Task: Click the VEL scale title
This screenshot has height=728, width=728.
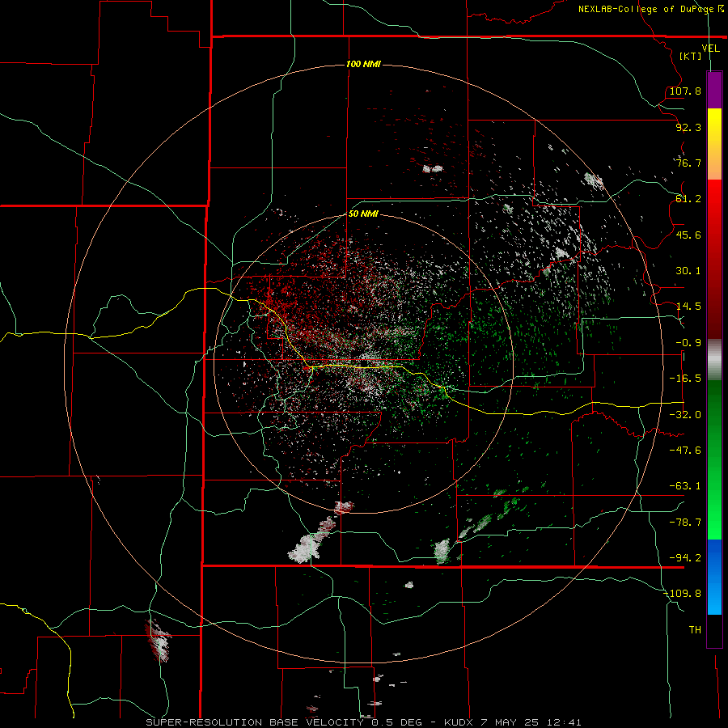Action: pyautogui.click(x=711, y=49)
